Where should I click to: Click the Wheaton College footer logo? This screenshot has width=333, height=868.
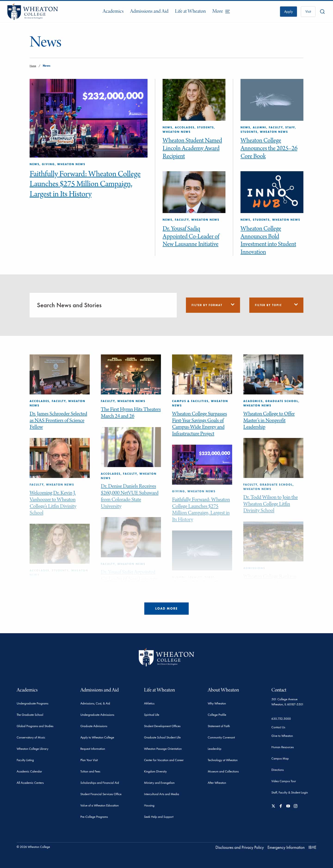(x=166, y=657)
